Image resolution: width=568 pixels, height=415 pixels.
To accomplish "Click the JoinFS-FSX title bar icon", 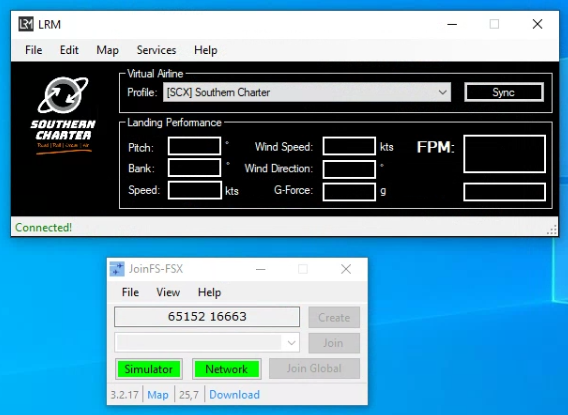I will (x=117, y=269).
